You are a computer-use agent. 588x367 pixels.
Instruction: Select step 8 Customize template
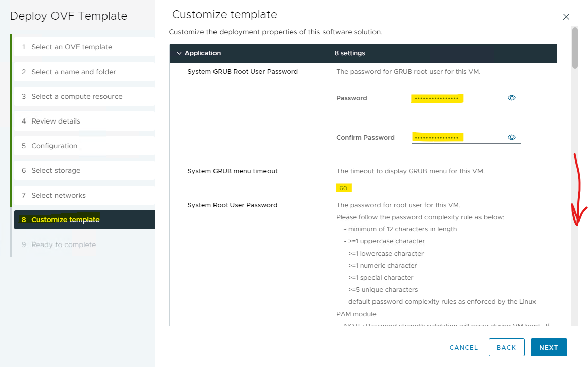point(66,220)
